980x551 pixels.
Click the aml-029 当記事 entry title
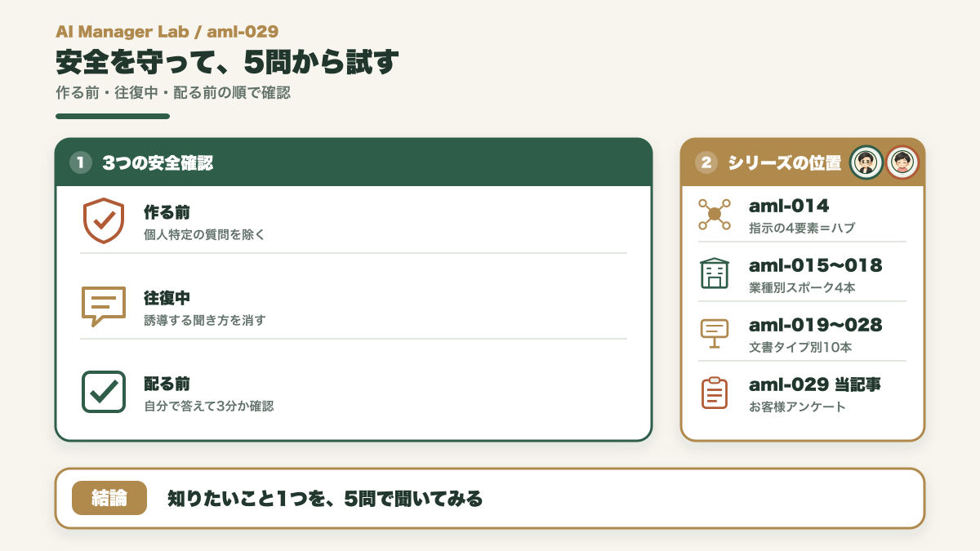click(815, 384)
